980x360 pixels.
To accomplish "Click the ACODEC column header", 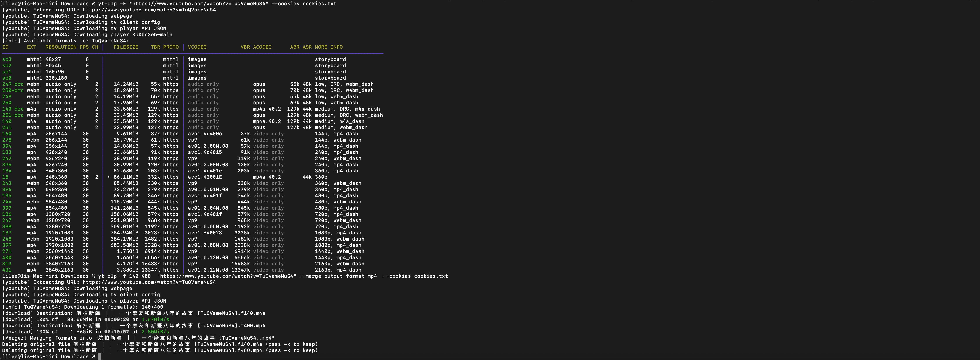I will tap(262, 47).
